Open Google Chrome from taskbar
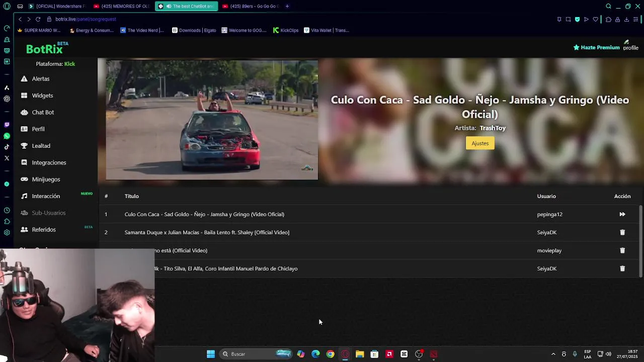644x362 pixels. [330, 354]
